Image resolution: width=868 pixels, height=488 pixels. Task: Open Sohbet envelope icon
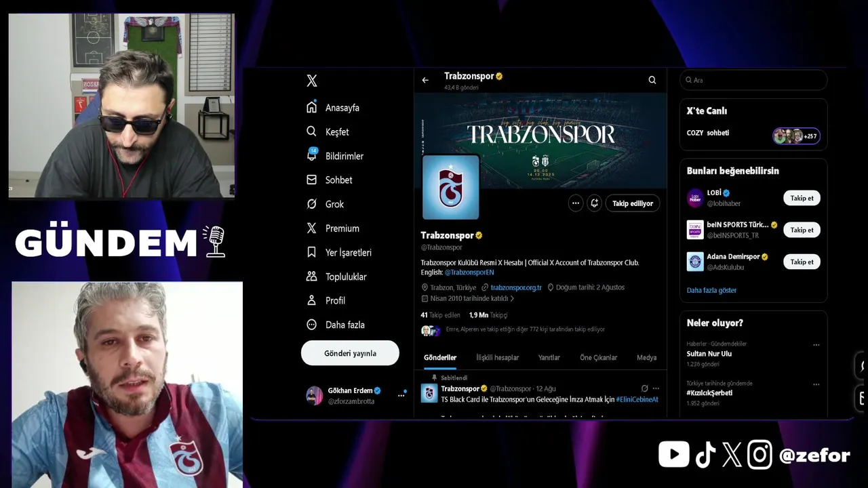tap(311, 180)
